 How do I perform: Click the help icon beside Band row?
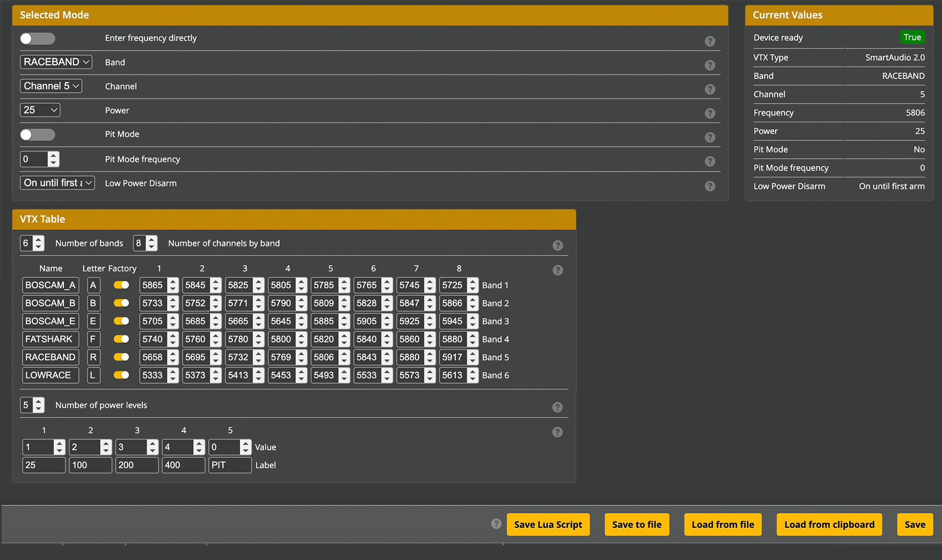pyautogui.click(x=710, y=65)
